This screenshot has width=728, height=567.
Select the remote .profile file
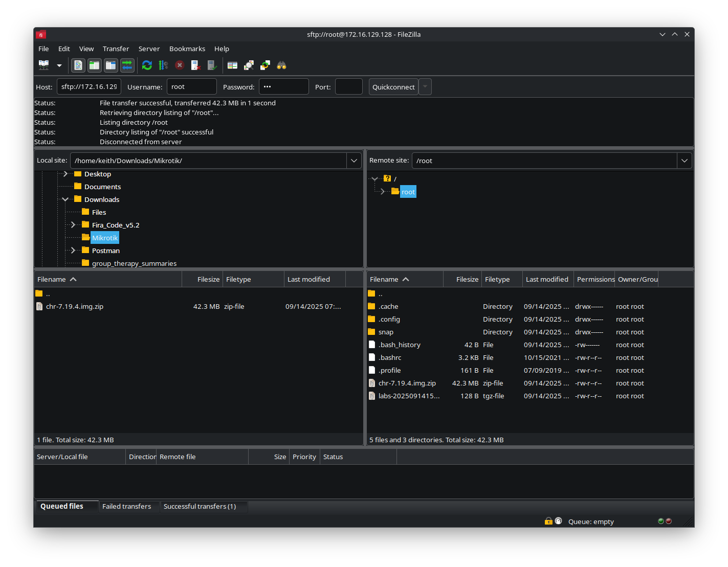tap(530, 370)
